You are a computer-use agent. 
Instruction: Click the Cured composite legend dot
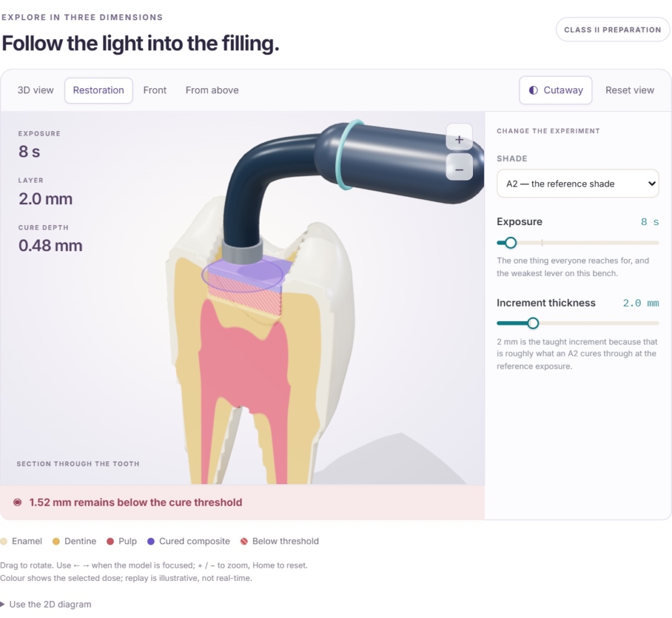(x=151, y=541)
